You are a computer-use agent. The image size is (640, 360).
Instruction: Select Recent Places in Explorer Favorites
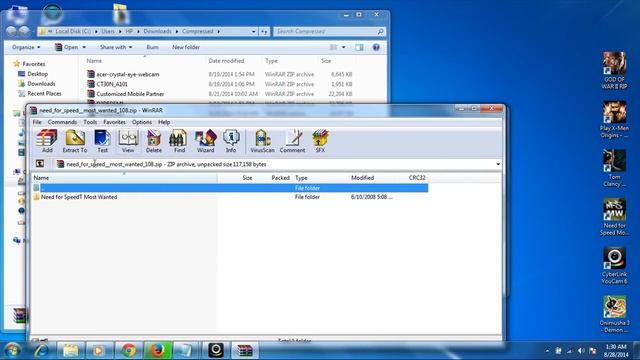(x=44, y=93)
